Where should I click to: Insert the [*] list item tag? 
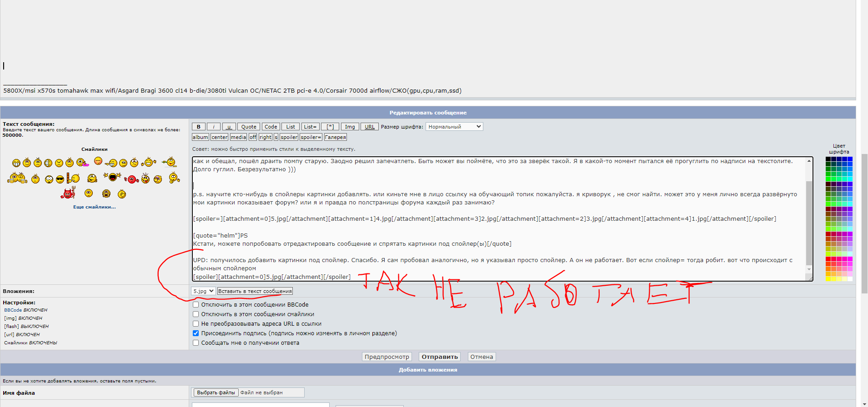pos(330,127)
